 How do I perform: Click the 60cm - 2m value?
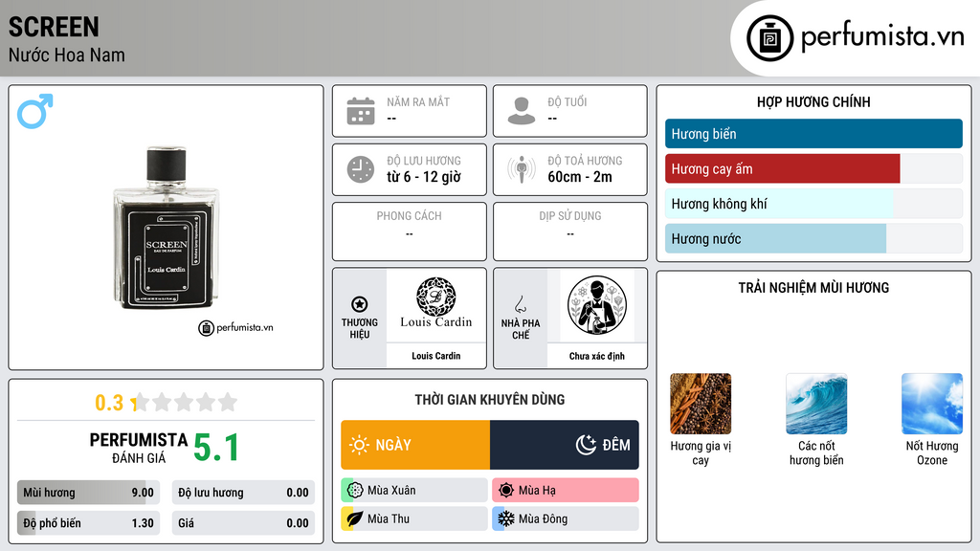click(580, 177)
